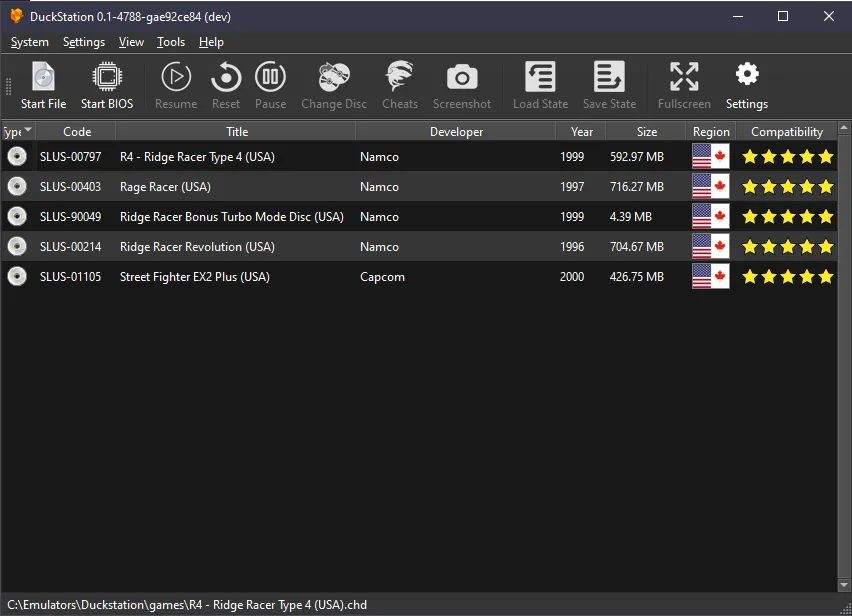The width and height of the screenshot is (852, 616).
Task: Click code SLUS-01105
Action: point(70,276)
